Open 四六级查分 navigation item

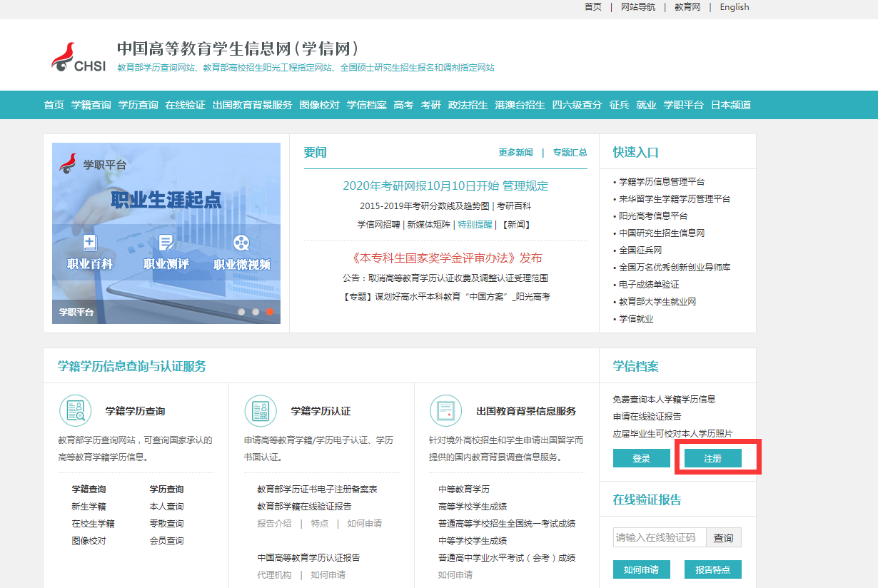coord(577,105)
